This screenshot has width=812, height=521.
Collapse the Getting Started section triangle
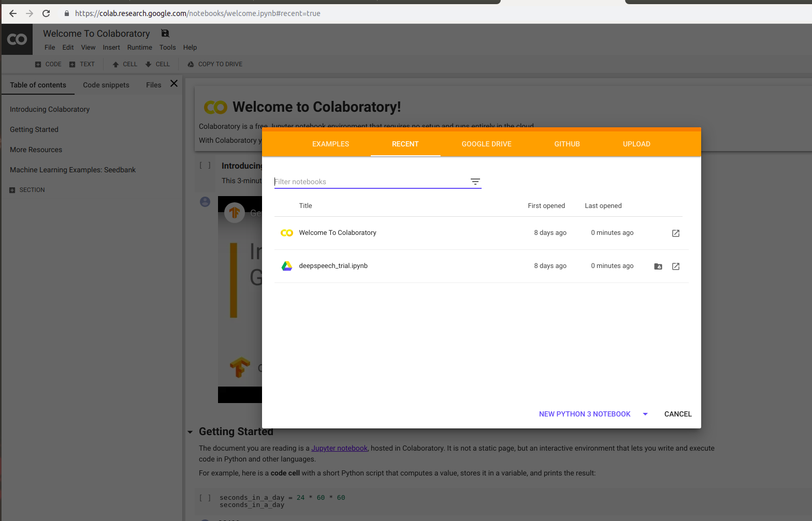click(x=190, y=432)
